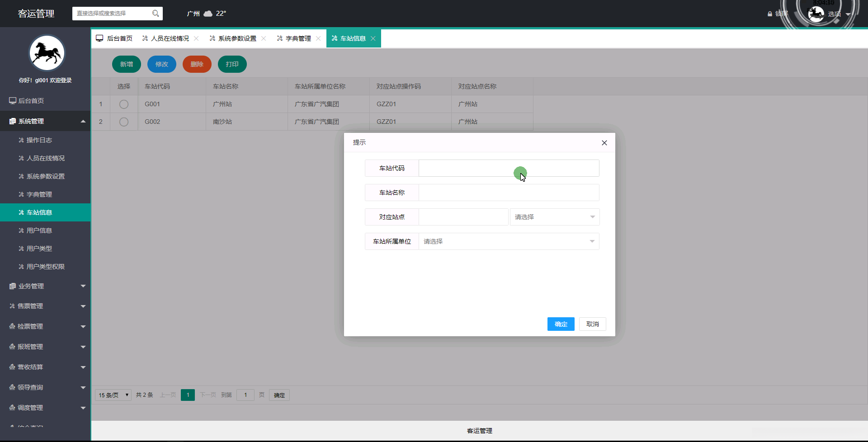Confirm the dialog with 确定
Image resolution: width=868 pixels, height=442 pixels.
[561, 324]
